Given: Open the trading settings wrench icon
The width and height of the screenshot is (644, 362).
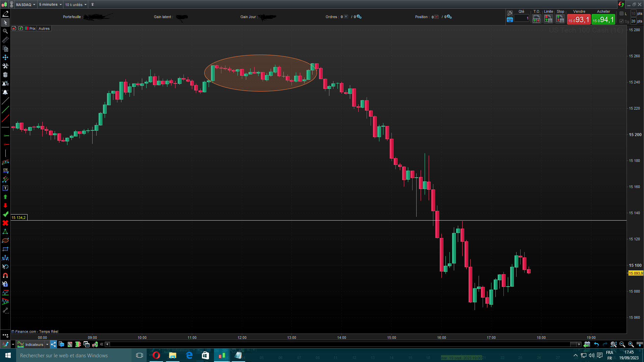Looking at the screenshot, I should tap(510, 13).
